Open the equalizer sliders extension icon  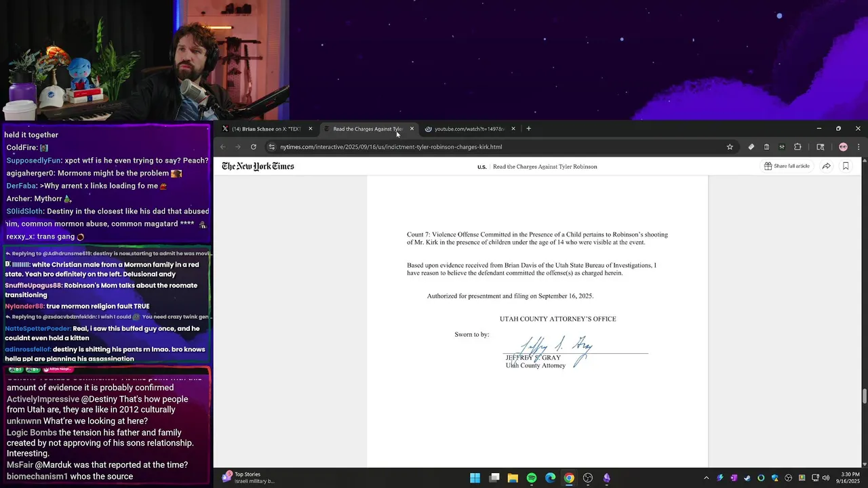pos(782,146)
